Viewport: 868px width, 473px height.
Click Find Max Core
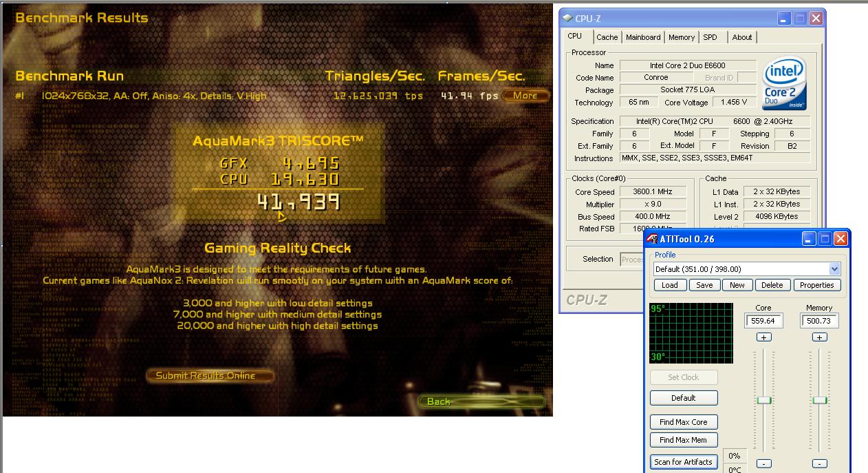[683, 422]
